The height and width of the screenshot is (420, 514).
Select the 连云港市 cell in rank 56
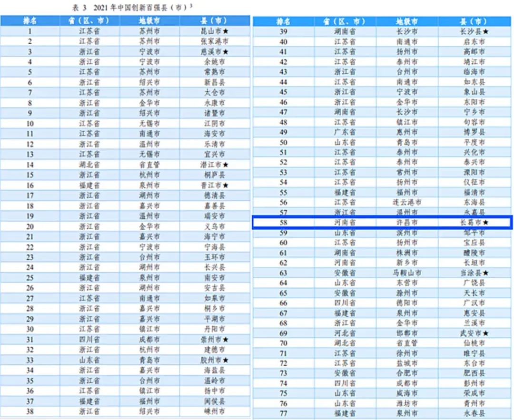pyautogui.click(x=407, y=203)
